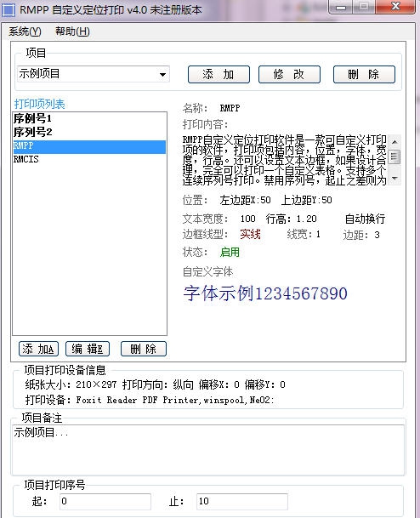Click the 字体示例1234567890 font sample
Viewport: 420px width, 518px height.
(x=265, y=293)
